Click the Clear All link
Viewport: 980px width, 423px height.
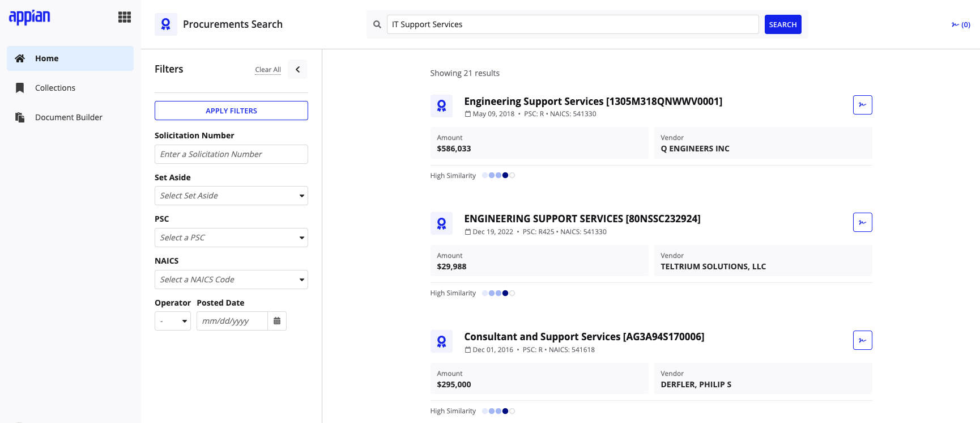click(268, 70)
